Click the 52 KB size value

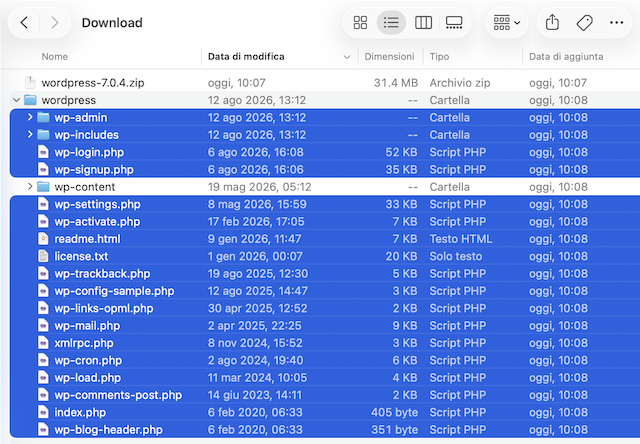tap(401, 152)
